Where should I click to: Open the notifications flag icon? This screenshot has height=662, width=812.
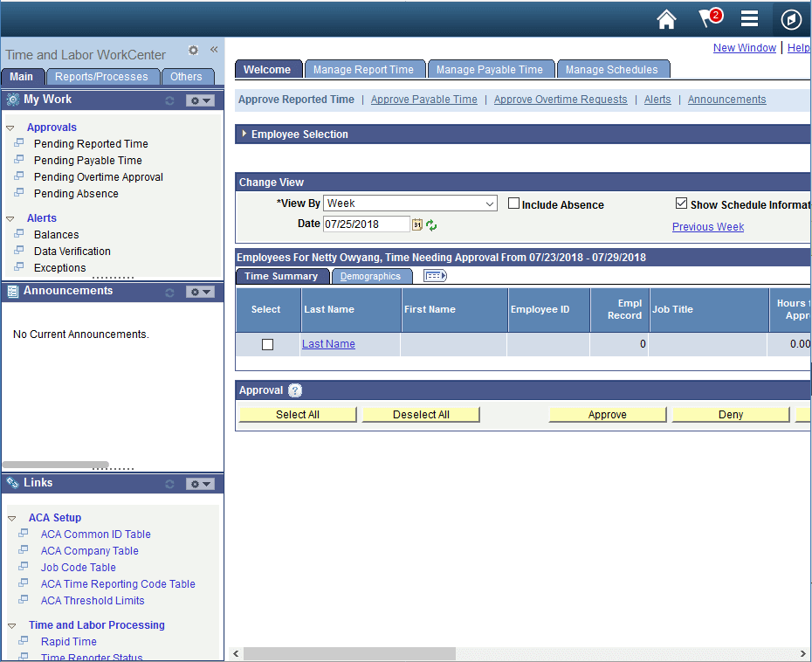[707, 19]
